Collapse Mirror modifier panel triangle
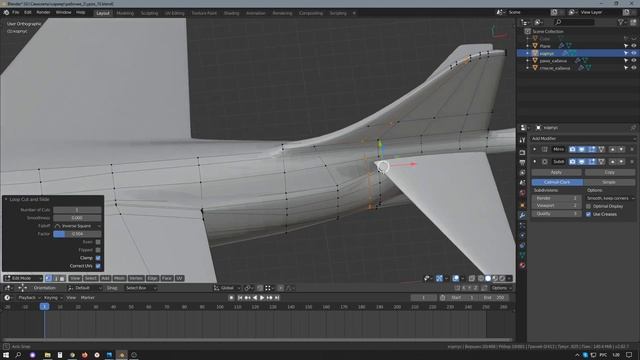 [x=534, y=149]
